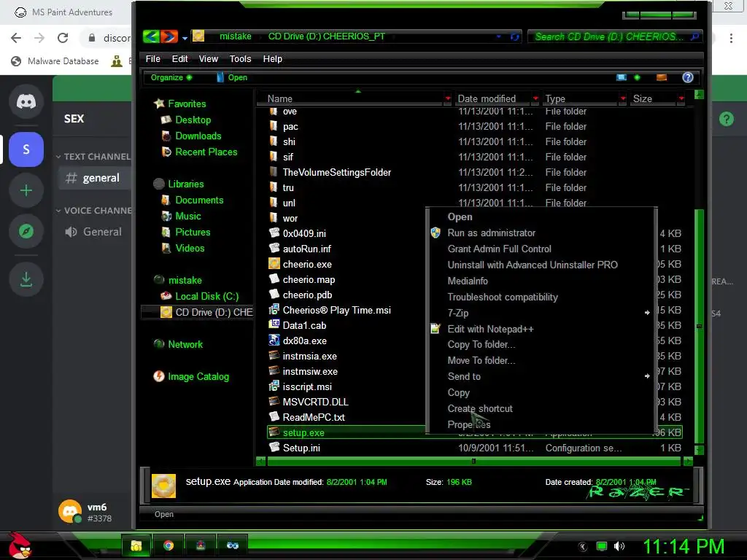Open the Tools menu
Viewport: 747px width, 560px height.
(240, 58)
